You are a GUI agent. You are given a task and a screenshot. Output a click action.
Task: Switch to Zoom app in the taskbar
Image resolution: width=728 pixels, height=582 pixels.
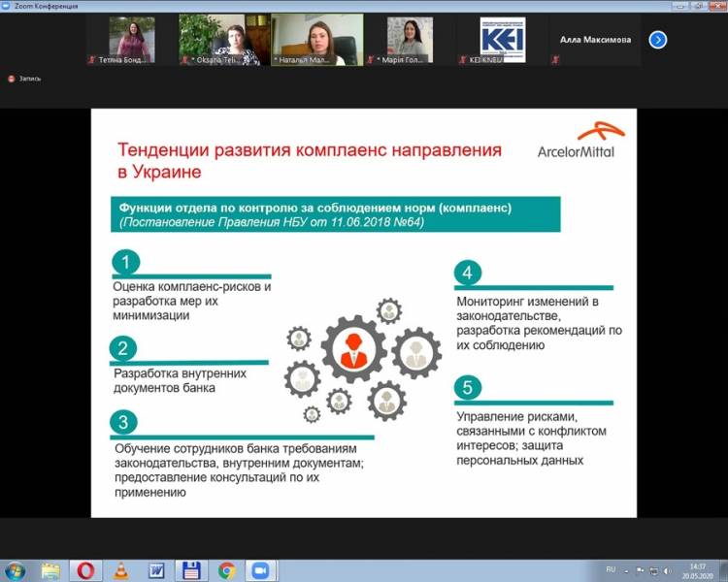coord(260,569)
